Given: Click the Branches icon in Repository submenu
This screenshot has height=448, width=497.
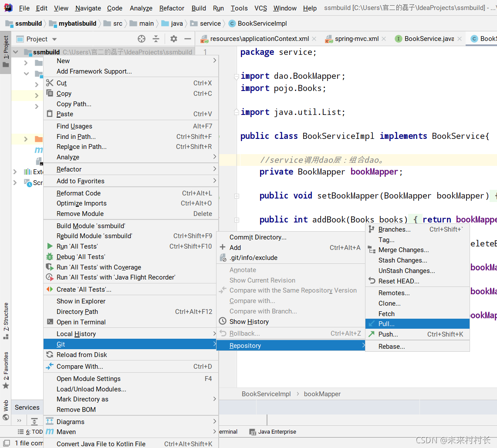Looking at the screenshot, I should [x=372, y=229].
